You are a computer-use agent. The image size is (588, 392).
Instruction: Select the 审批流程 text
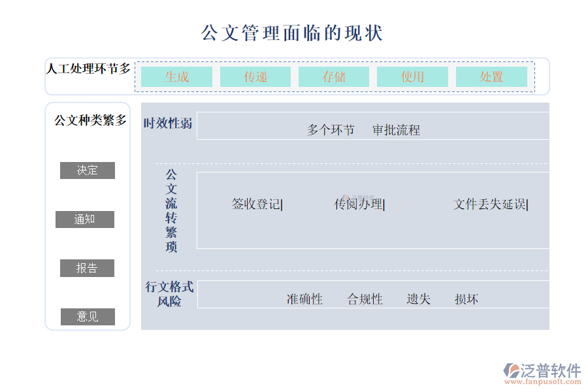coord(396,130)
